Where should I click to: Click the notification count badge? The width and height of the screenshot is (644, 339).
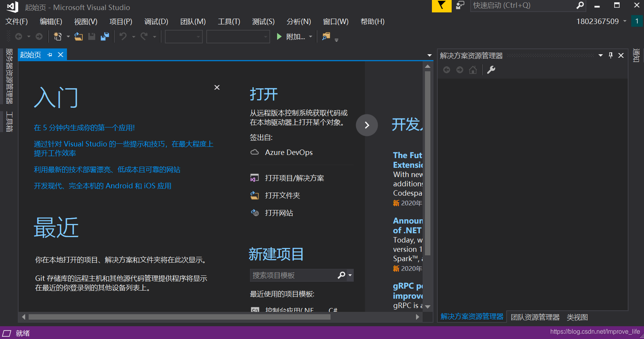[637, 21]
